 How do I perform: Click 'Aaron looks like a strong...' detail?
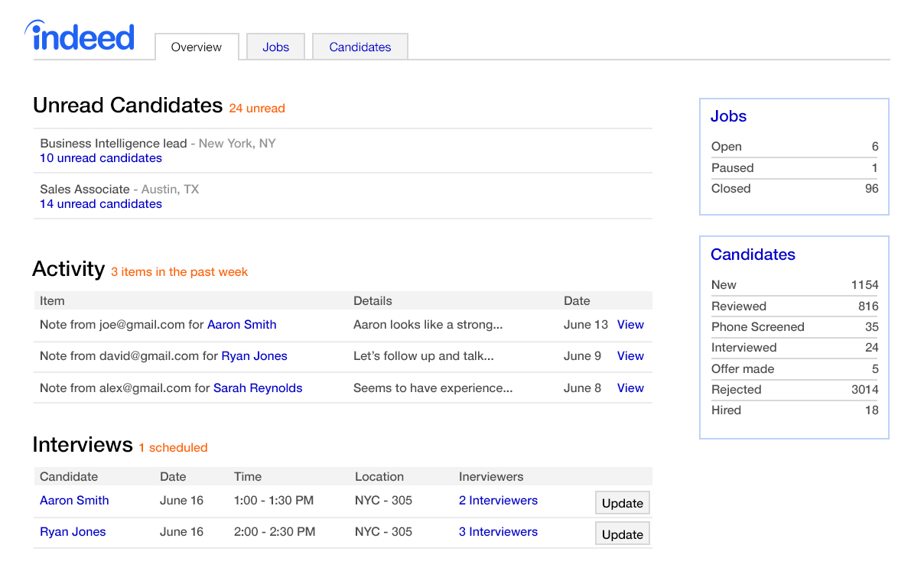click(x=428, y=325)
